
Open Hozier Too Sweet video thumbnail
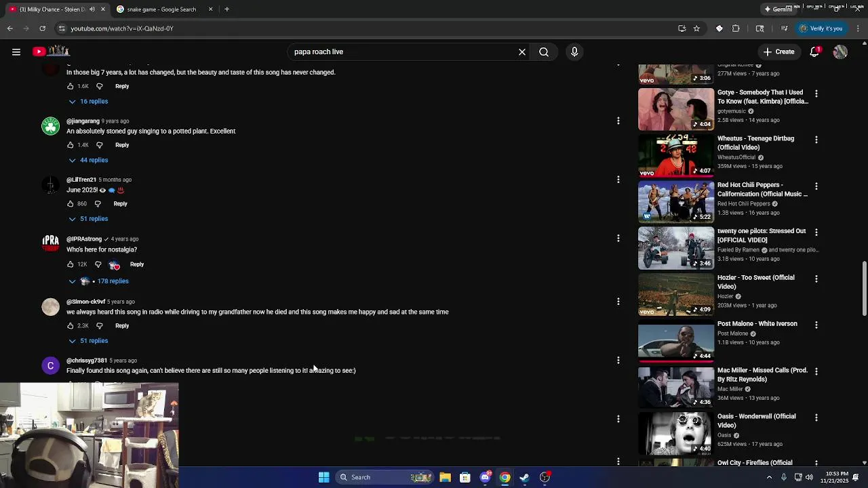[675, 295]
